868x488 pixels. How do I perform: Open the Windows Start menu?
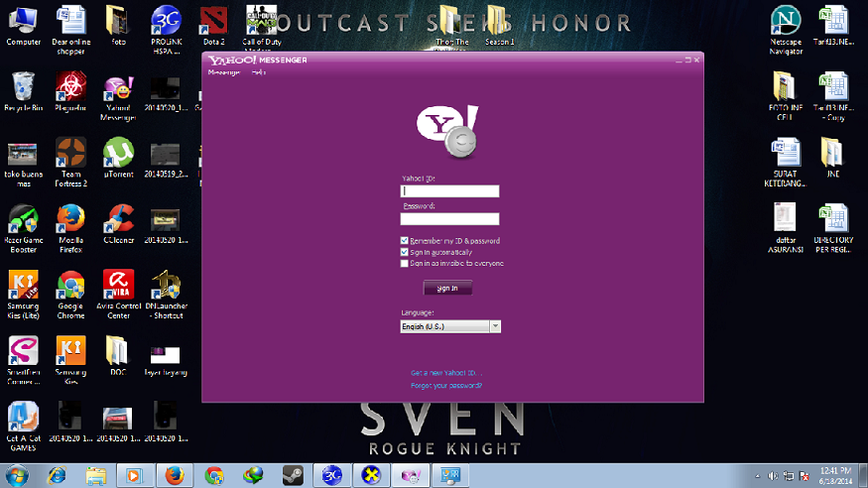click(x=17, y=476)
